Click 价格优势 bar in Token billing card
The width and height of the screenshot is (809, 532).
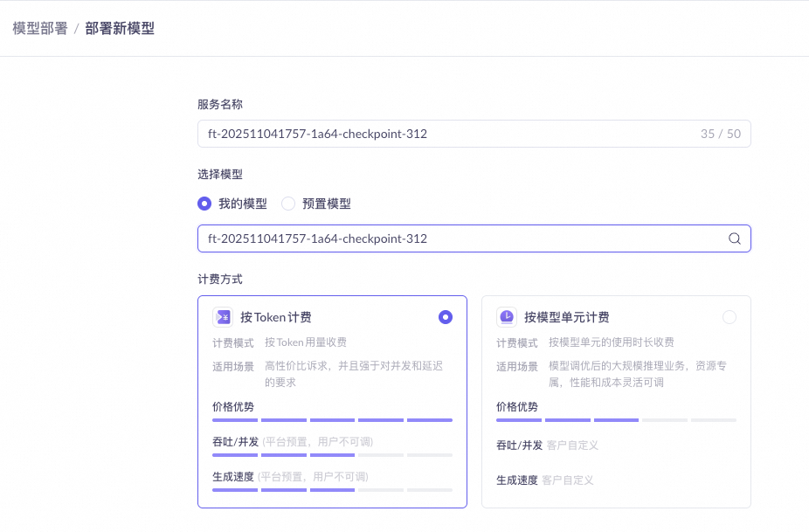[332, 420]
